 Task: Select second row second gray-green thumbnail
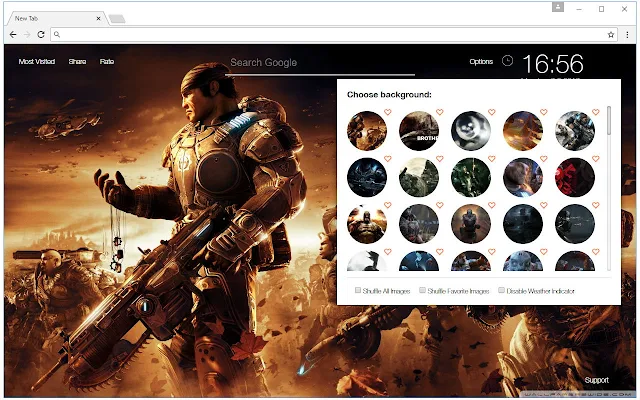coord(419,178)
